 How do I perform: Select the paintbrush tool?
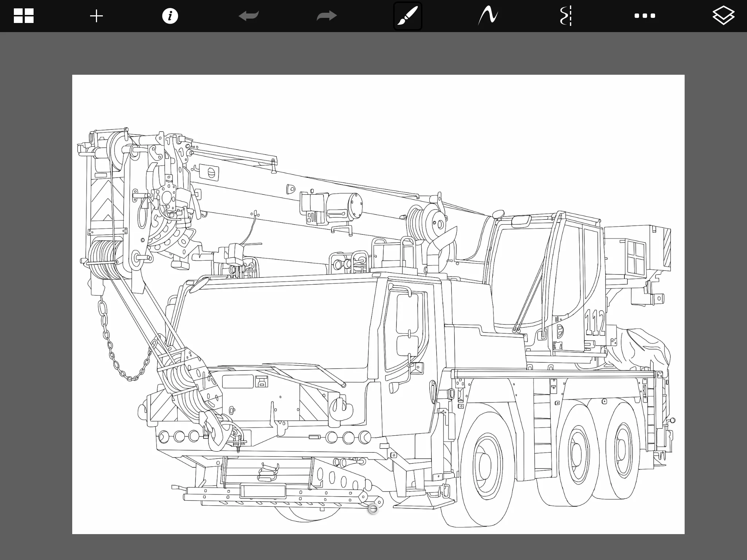[407, 16]
